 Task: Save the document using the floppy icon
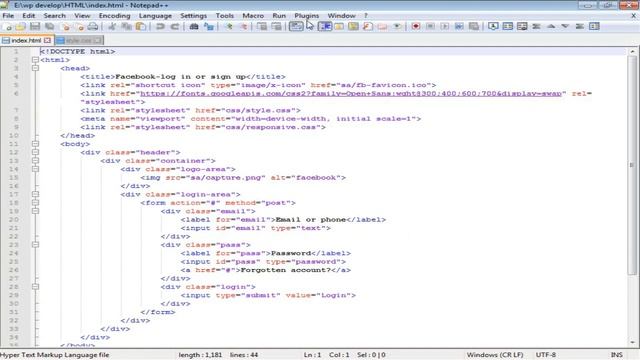click(35, 27)
